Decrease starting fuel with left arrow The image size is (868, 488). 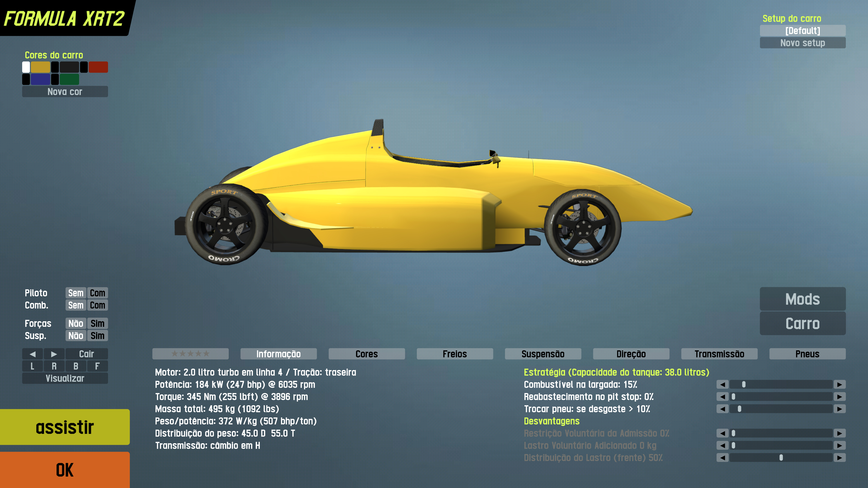coord(722,384)
